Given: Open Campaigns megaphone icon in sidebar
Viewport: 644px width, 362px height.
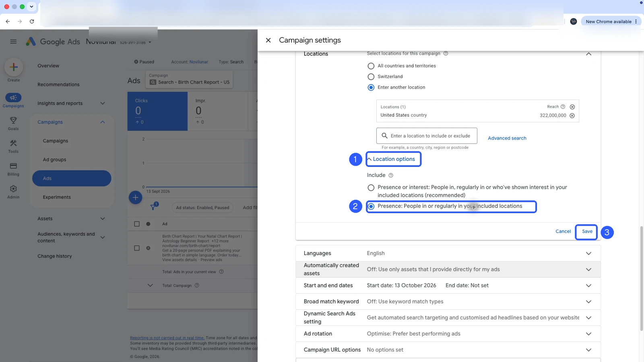Looking at the screenshot, I should click(13, 98).
